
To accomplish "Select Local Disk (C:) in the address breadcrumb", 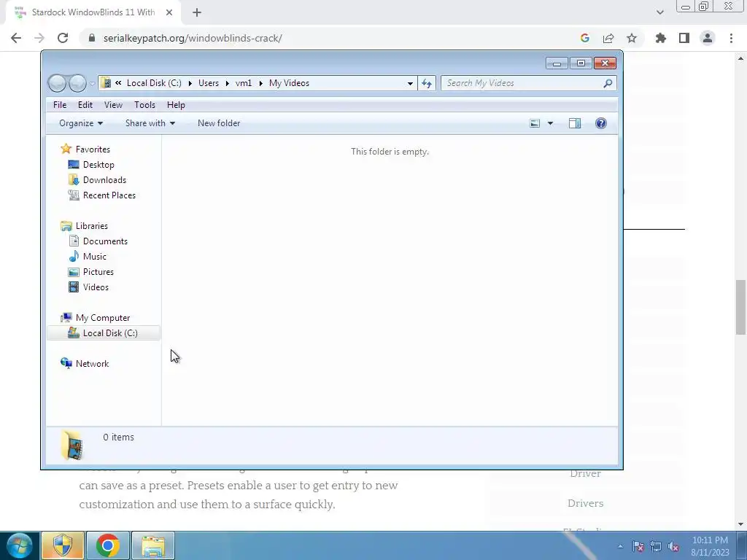I will pyautogui.click(x=154, y=83).
